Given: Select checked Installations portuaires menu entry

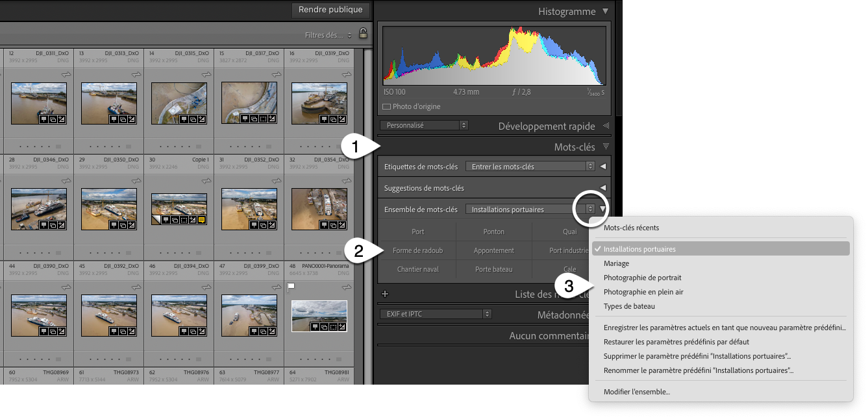Looking at the screenshot, I should coord(721,249).
